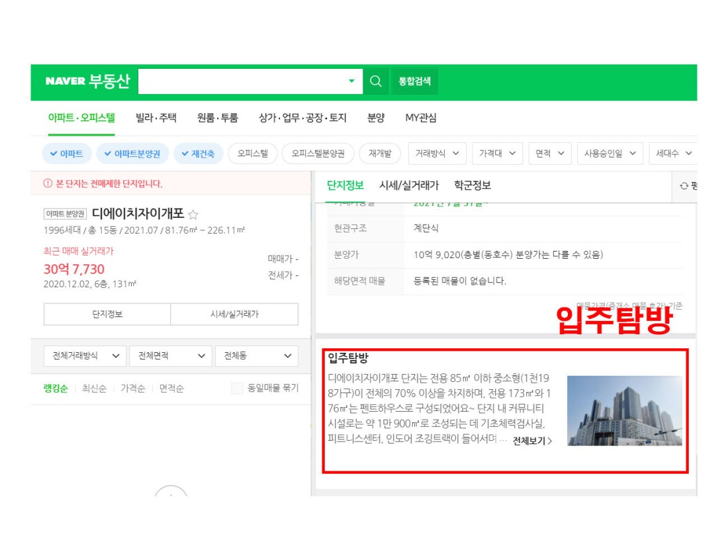
Task: Open the 전체거래방식 dropdown
Action: point(86,356)
